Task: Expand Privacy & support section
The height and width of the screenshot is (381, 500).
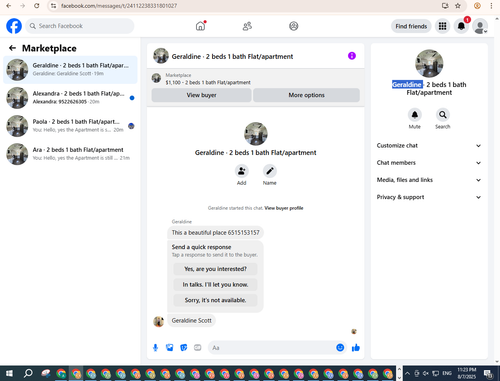Action: pos(429,197)
